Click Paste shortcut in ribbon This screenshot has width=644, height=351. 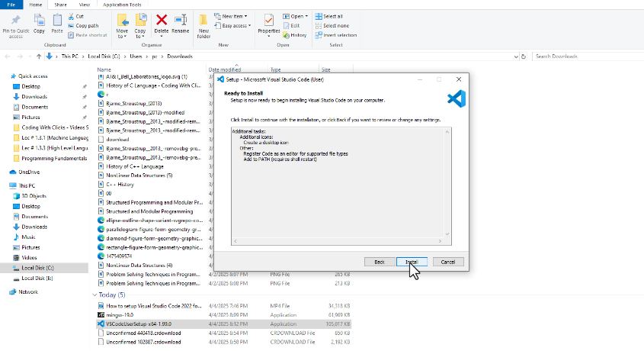coord(88,35)
